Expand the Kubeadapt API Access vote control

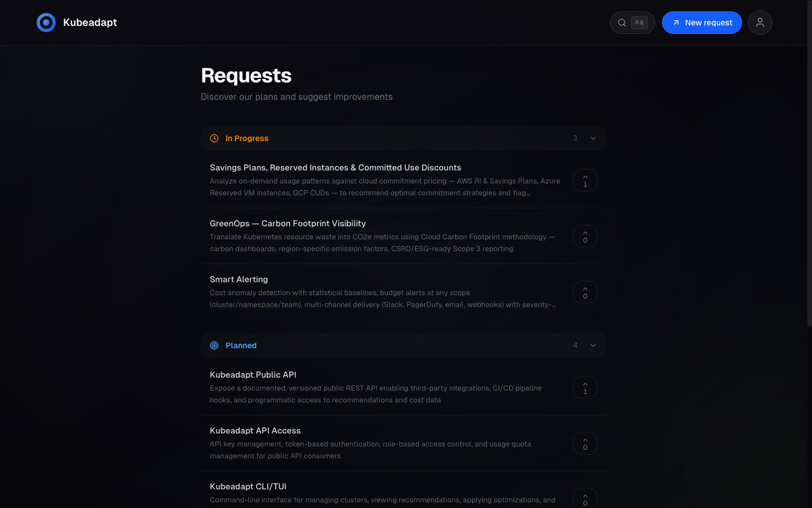point(585,443)
